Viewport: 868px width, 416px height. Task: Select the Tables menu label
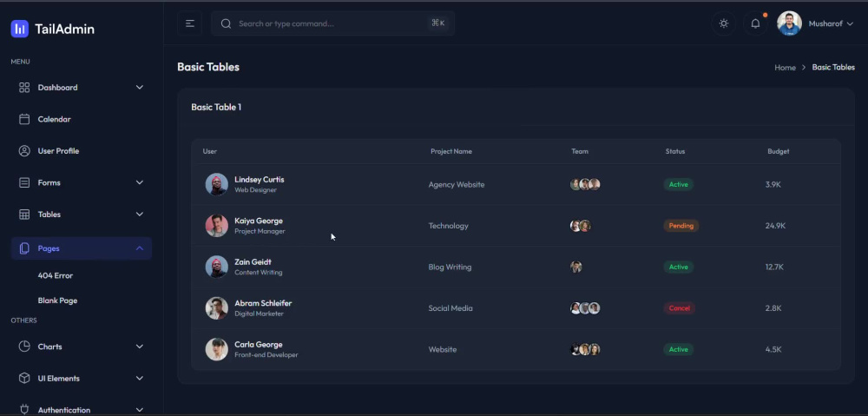(49, 215)
